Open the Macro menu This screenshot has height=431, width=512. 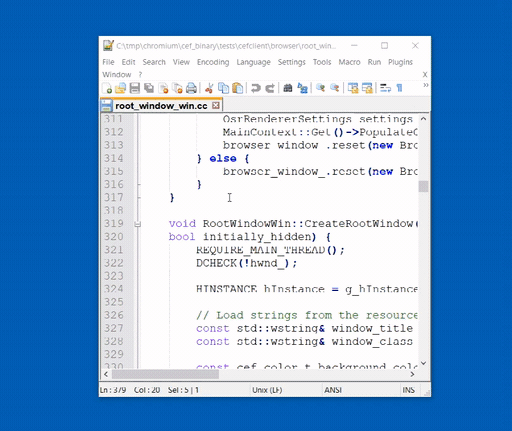point(349,62)
